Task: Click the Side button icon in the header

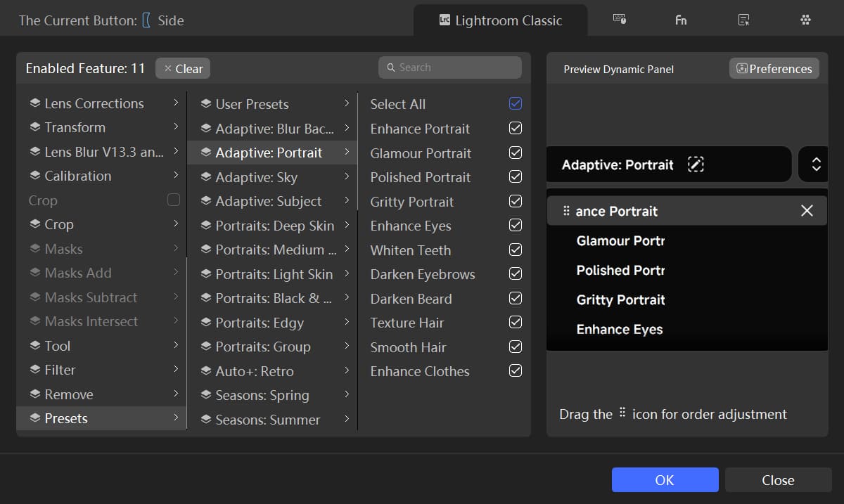Action: click(x=146, y=20)
